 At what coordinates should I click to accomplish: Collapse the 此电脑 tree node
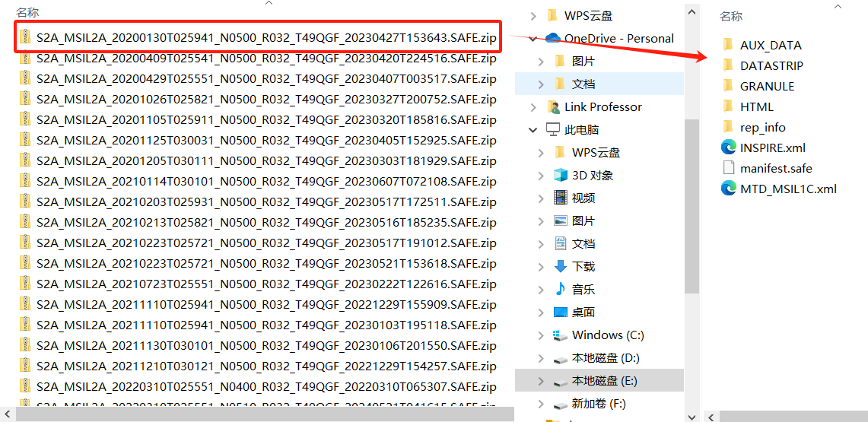coord(533,130)
